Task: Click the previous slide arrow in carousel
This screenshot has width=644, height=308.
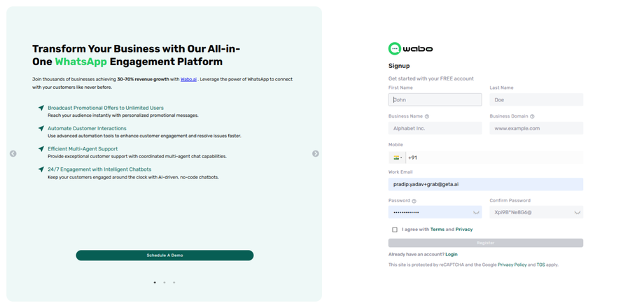Action: (x=13, y=154)
